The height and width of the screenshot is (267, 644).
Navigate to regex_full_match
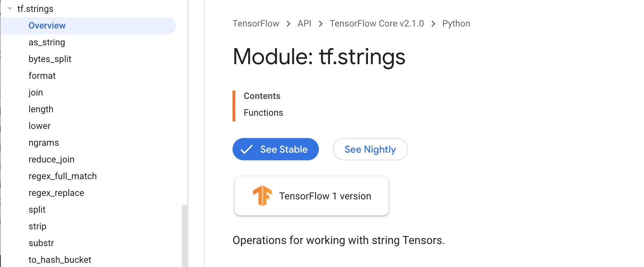point(63,176)
